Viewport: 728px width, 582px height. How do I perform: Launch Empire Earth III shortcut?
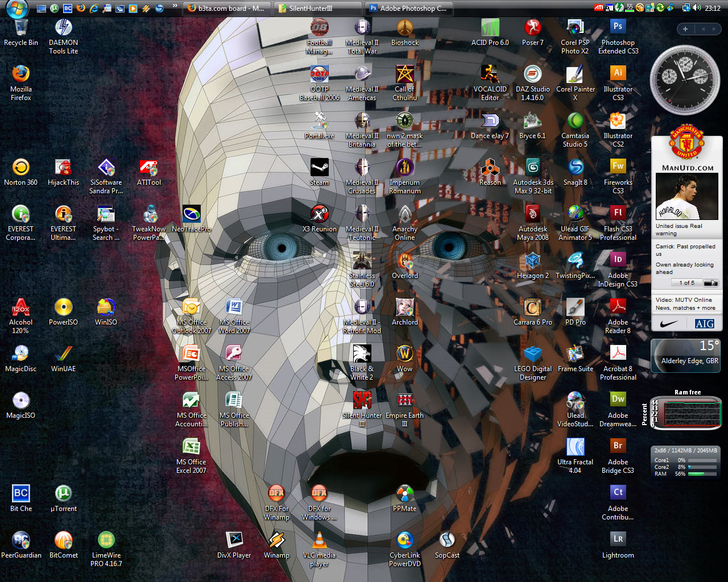405,409
